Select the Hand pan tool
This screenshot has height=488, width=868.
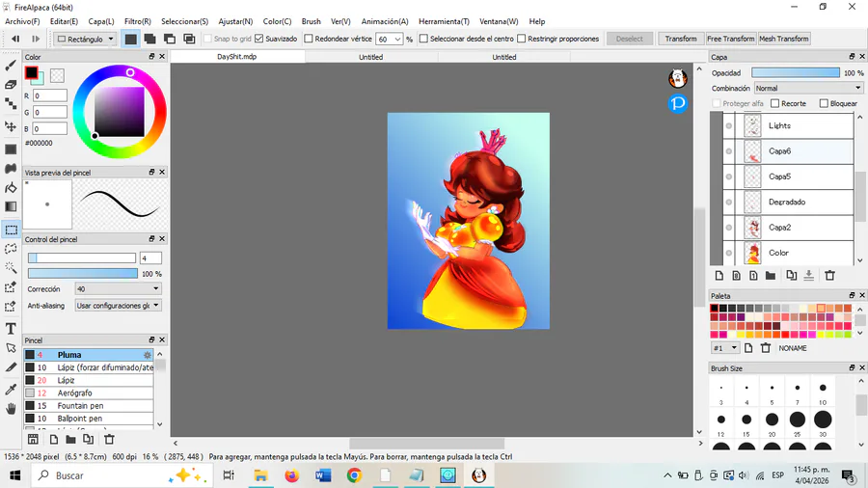11,409
